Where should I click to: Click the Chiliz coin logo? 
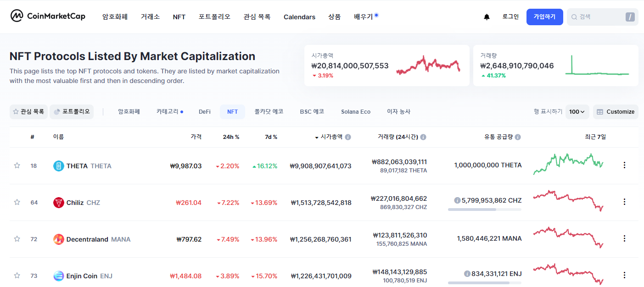pyautogui.click(x=59, y=203)
